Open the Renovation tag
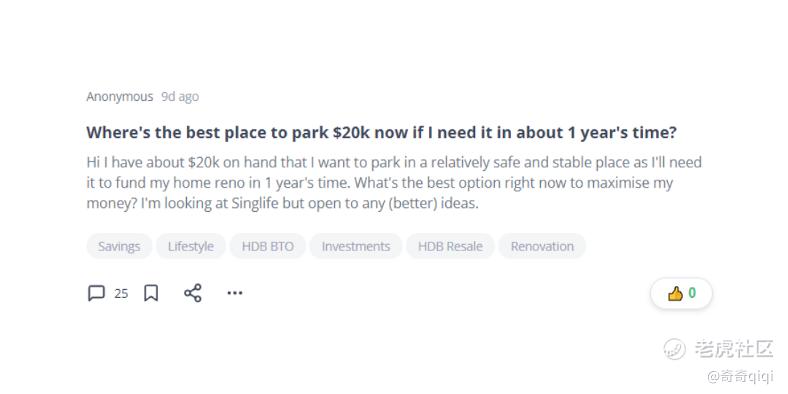This screenshot has width=788, height=394. click(x=542, y=246)
